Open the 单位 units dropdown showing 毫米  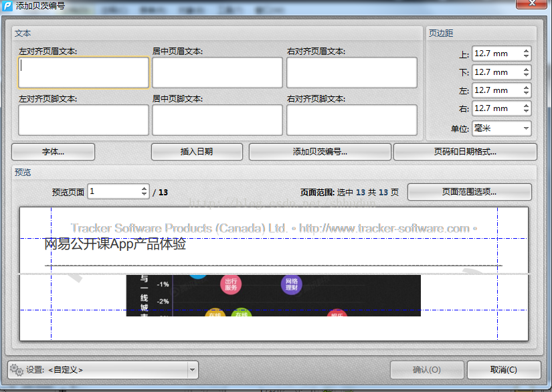coord(502,128)
